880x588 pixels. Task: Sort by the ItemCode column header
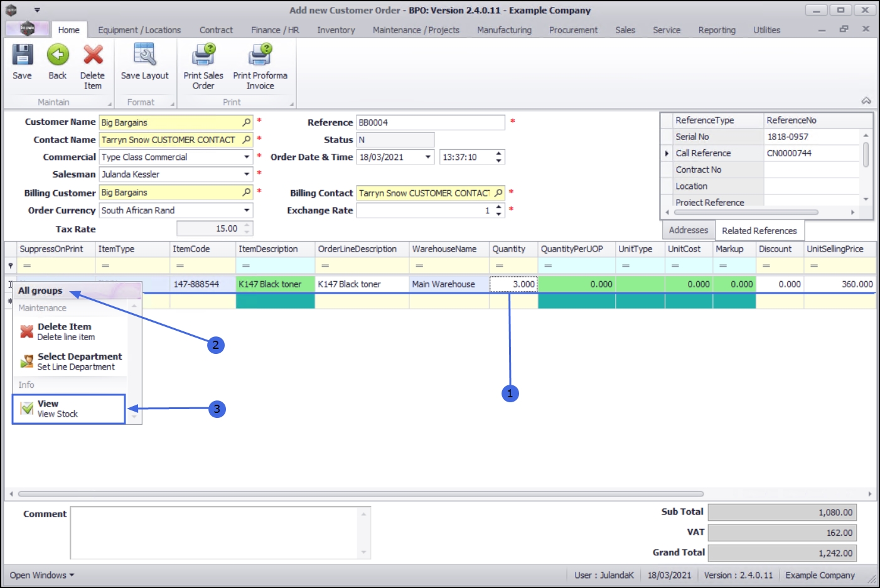click(x=203, y=249)
